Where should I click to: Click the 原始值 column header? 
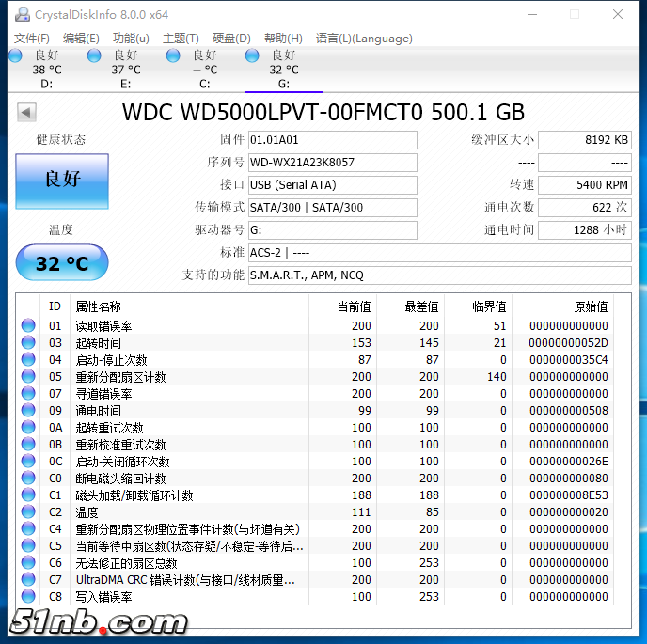tap(591, 306)
